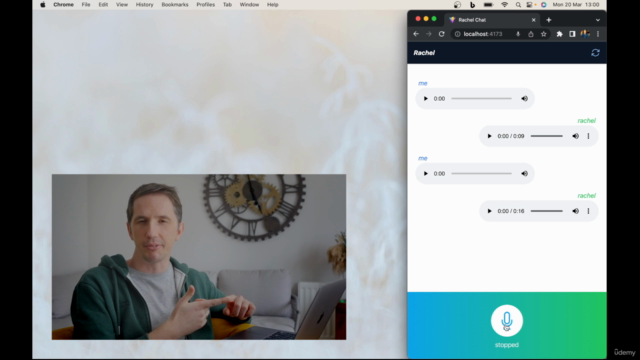Open the Chrome profile avatar
Viewport: 640px width, 360px height.
[x=585, y=34]
